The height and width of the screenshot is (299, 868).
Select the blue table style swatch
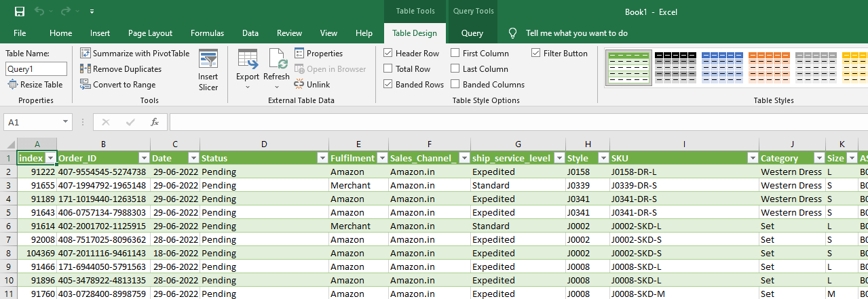[721, 68]
